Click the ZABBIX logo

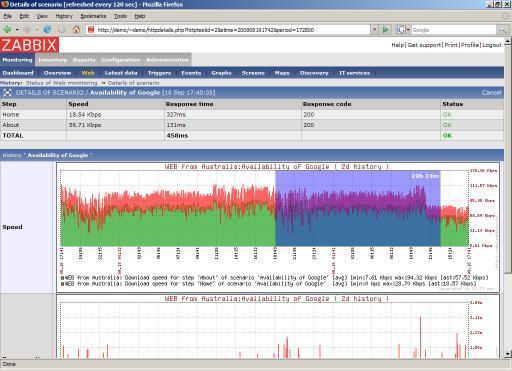coord(30,45)
